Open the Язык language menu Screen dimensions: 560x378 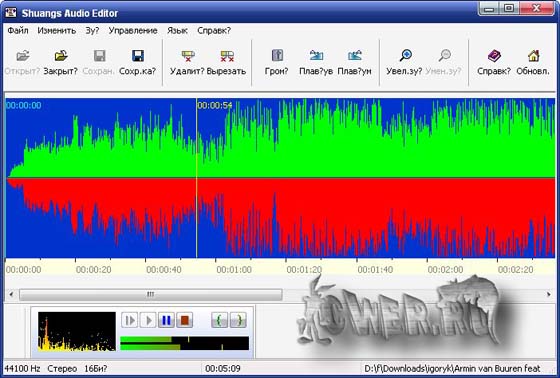click(177, 31)
